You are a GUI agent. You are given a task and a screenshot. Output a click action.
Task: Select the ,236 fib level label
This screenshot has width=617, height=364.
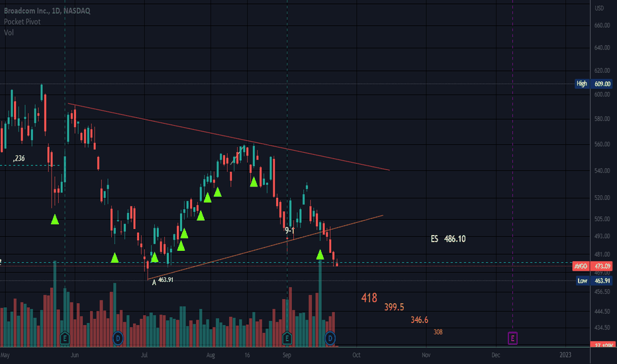(19, 158)
